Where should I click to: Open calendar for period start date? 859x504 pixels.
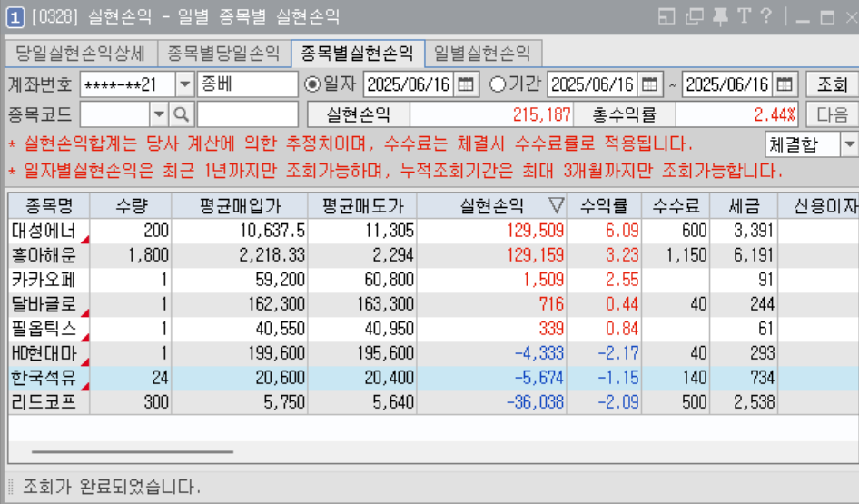point(650,84)
